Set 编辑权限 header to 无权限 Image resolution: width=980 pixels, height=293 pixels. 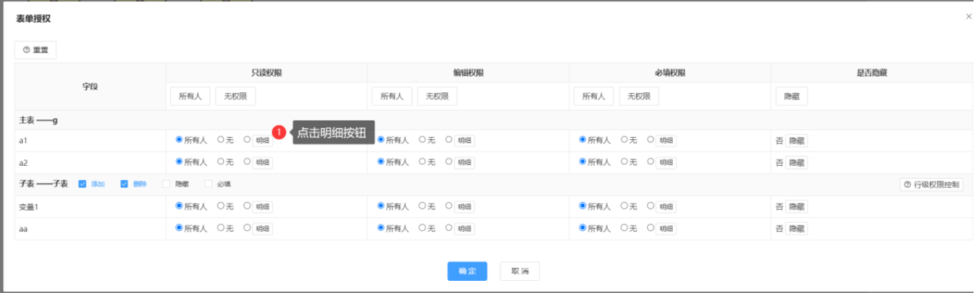pos(437,96)
